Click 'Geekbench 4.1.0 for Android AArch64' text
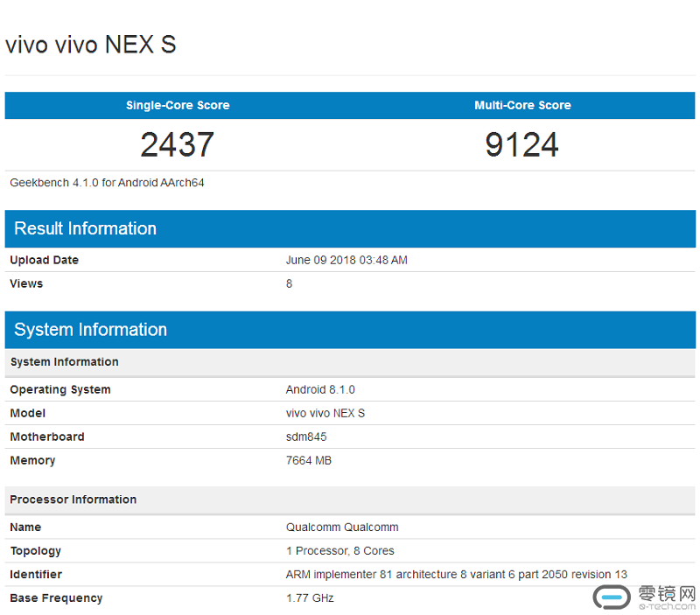The width and height of the screenshot is (700, 615). [107, 183]
